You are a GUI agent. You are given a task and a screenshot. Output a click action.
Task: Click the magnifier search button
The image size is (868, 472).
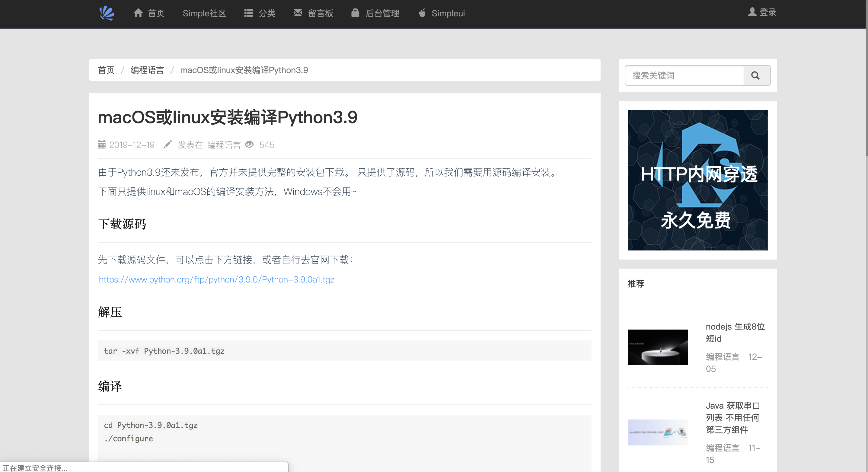click(757, 75)
